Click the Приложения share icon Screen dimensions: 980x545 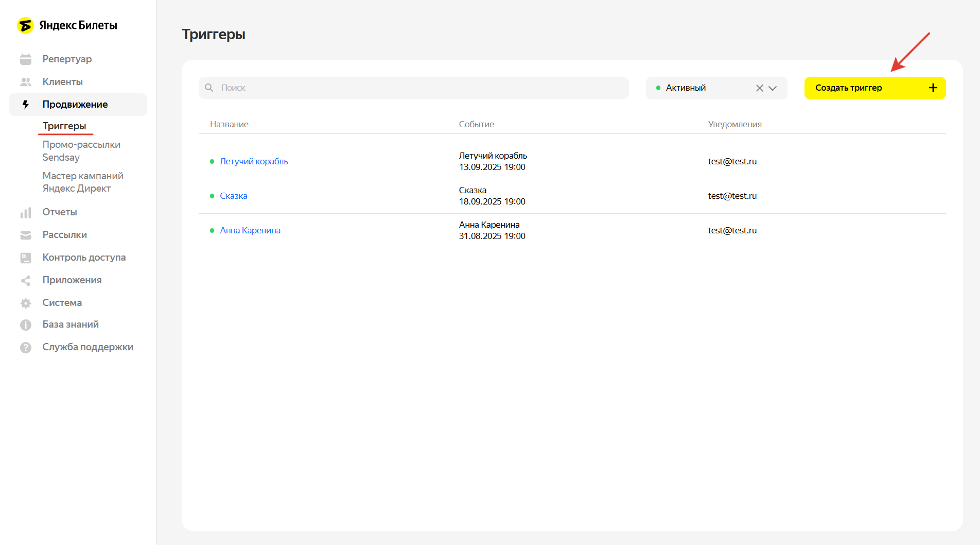pos(26,280)
